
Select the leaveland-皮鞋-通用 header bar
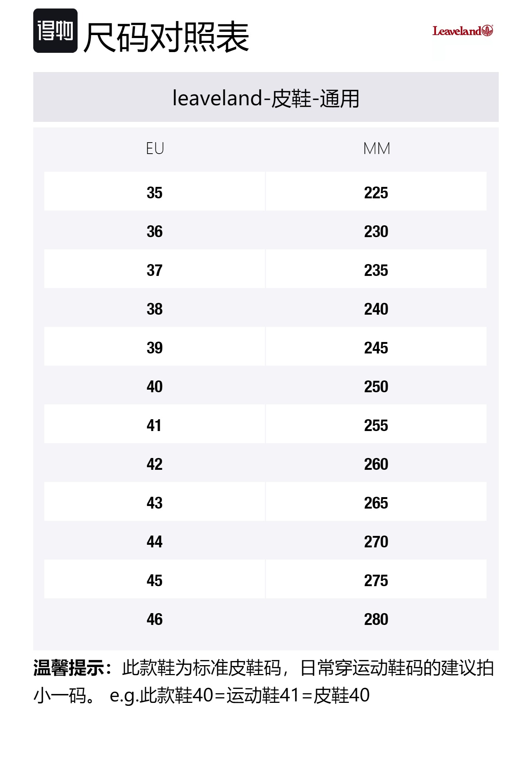coord(266,98)
